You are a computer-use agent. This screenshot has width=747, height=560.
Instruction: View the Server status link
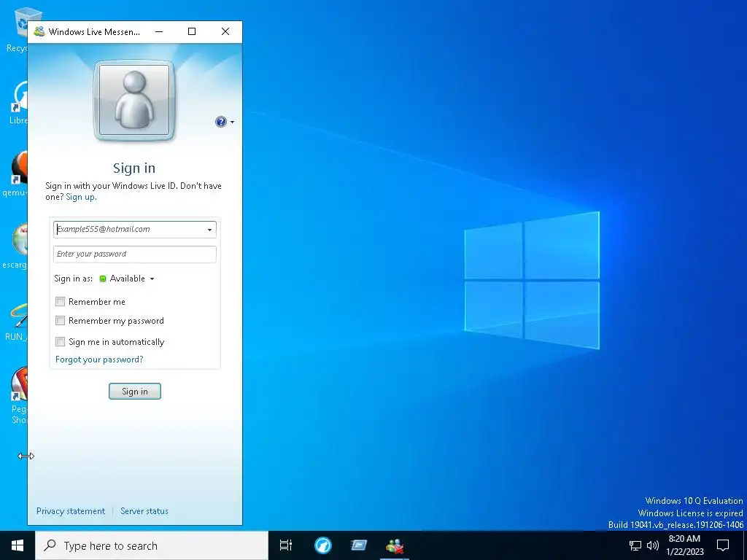(144, 511)
